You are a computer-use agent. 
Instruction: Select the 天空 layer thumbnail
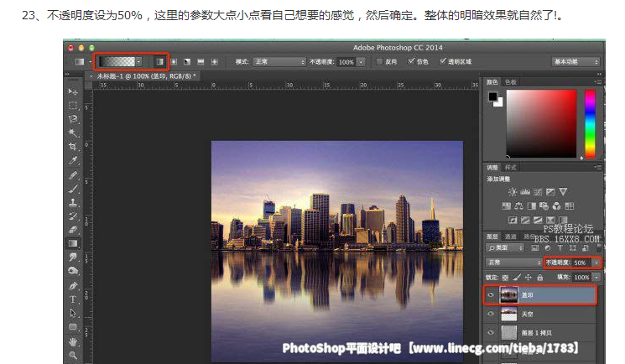(x=508, y=314)
